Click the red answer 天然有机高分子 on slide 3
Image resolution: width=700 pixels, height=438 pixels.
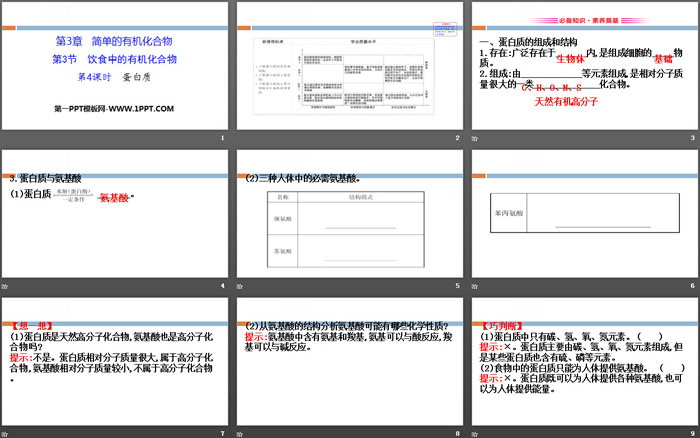pos(566,101)
